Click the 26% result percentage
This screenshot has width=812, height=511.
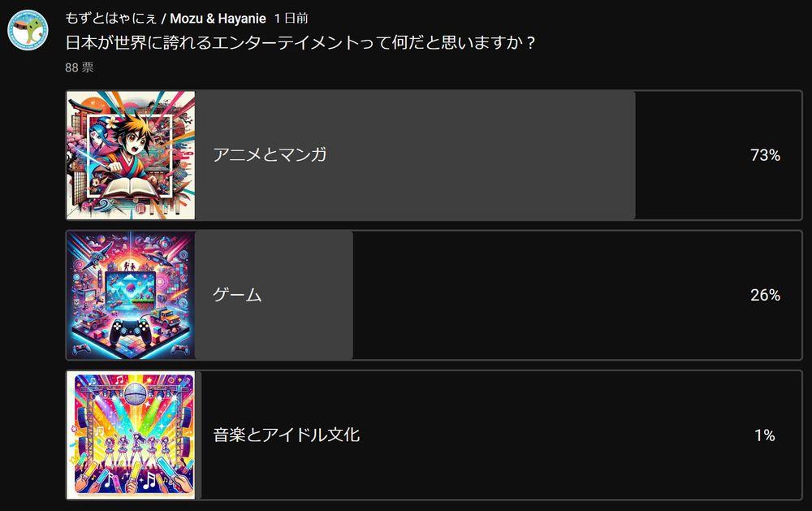coord(766,295)
